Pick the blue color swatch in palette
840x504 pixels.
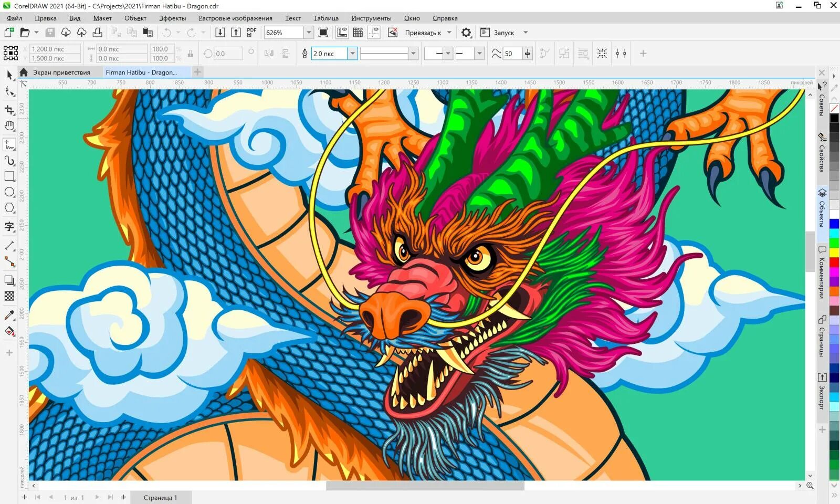click(x=834, y=224)
